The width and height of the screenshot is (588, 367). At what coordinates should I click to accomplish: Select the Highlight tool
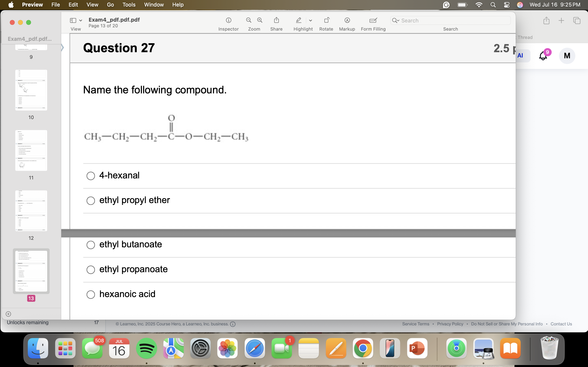pos(298,20)
